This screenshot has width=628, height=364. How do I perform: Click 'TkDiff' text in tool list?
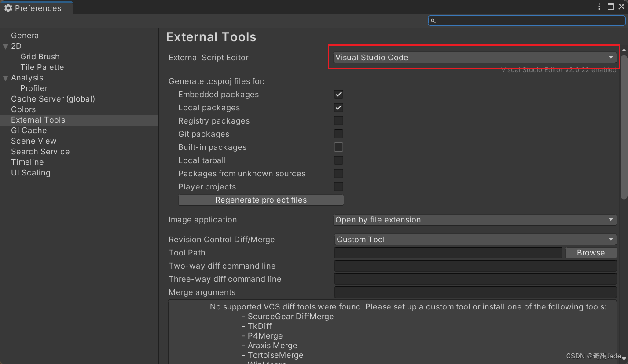point(260,326)
